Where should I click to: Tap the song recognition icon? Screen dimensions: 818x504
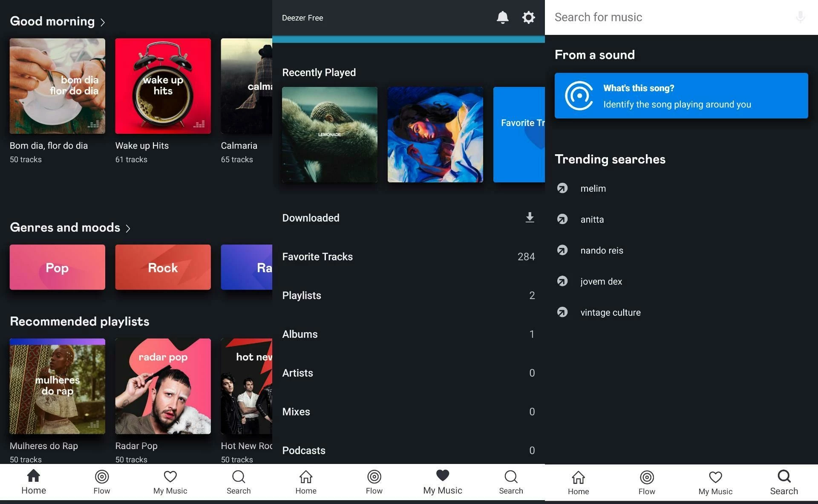tap(579, 96)
